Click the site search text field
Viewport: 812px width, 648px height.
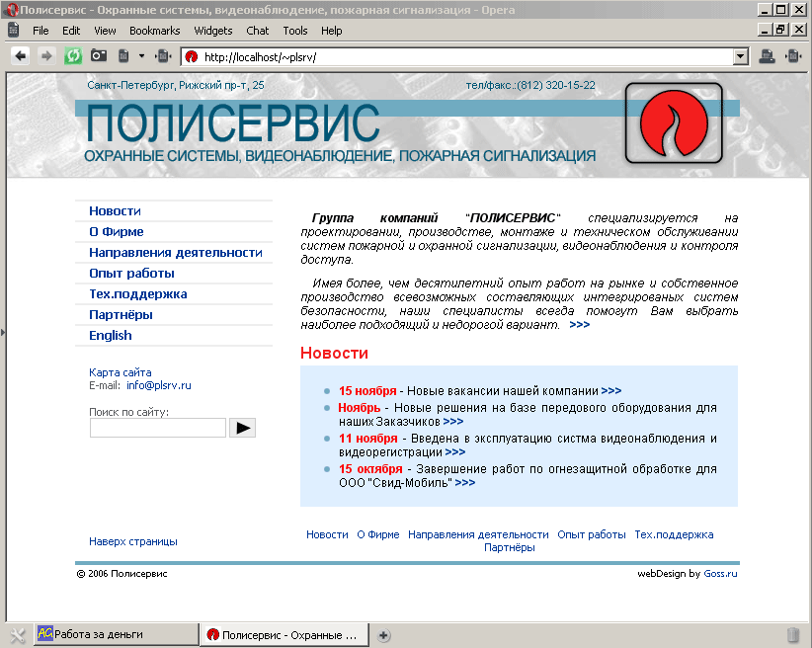click(157, 428)
